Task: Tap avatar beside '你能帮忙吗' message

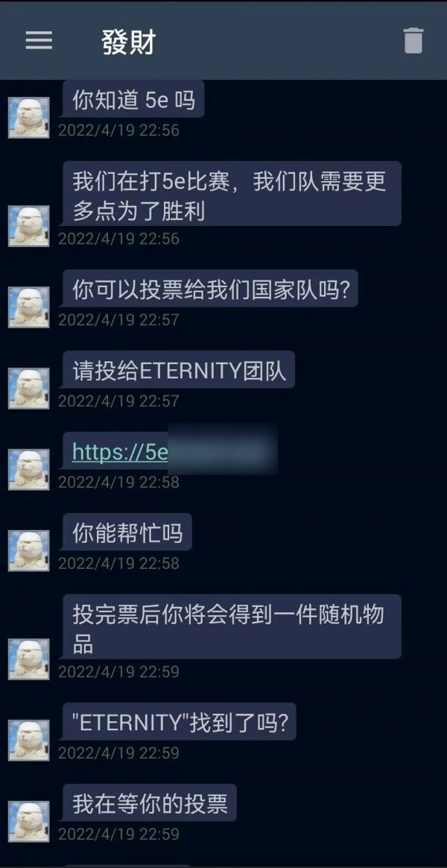Action: (x=29, y=551)
